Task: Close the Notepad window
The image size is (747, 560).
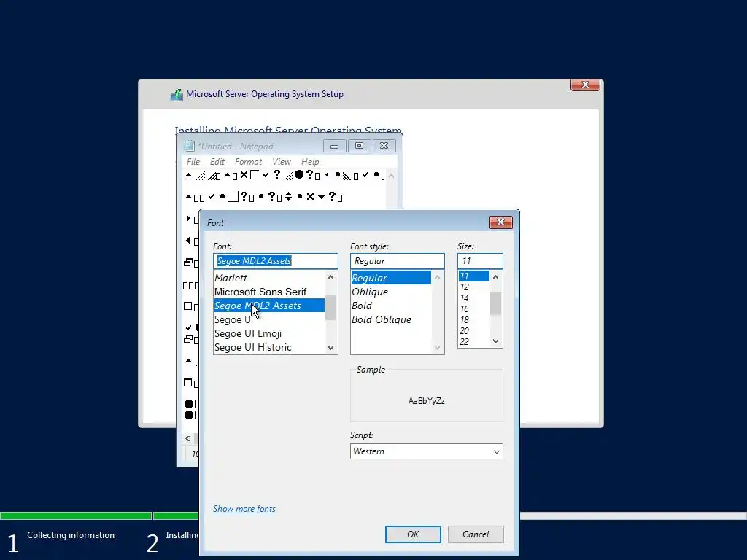Action: click(384, 146)
